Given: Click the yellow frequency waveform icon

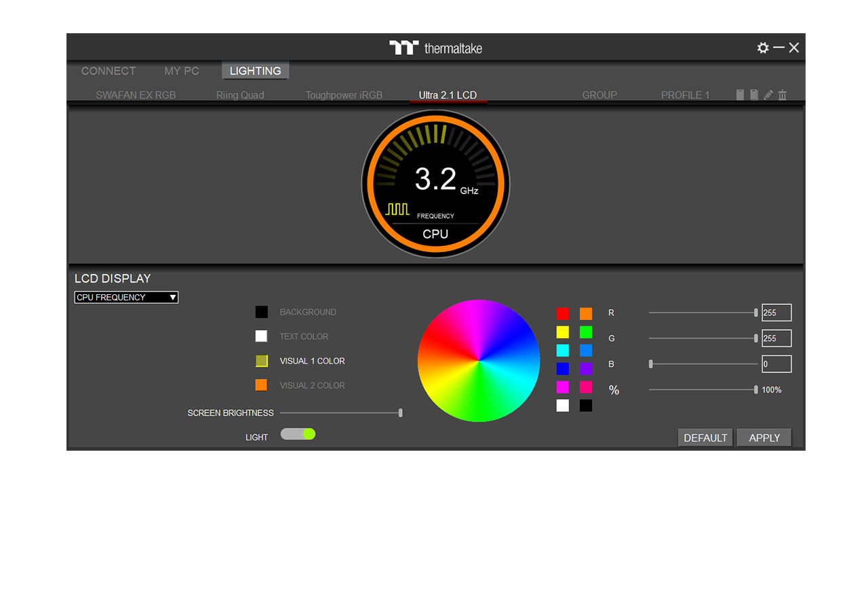Looking at the screenshot, I should tap(397, 209).
